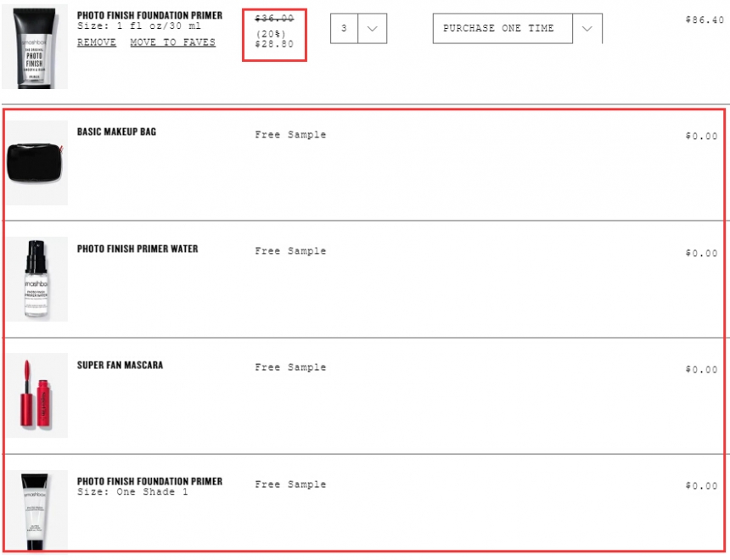The height and width of the screenshot is (560, 730).
Task: Open the quantity dropdown arrow
Action: (372, 28)
